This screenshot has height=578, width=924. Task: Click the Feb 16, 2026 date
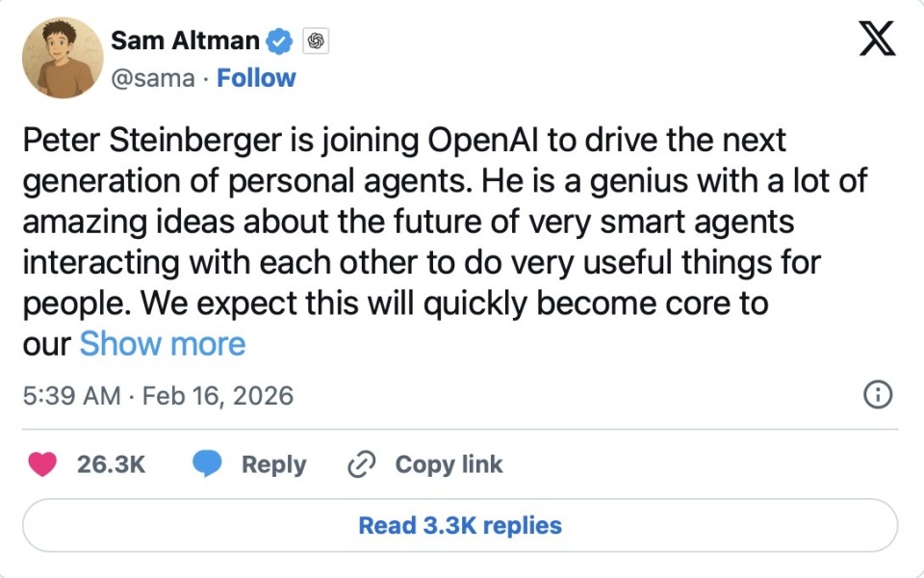[x=218, y=395]
